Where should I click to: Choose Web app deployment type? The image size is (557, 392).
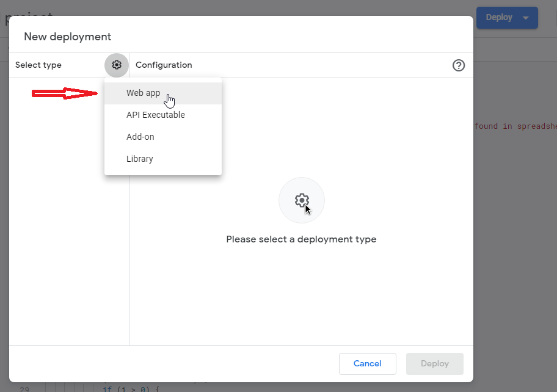(163, 93)
